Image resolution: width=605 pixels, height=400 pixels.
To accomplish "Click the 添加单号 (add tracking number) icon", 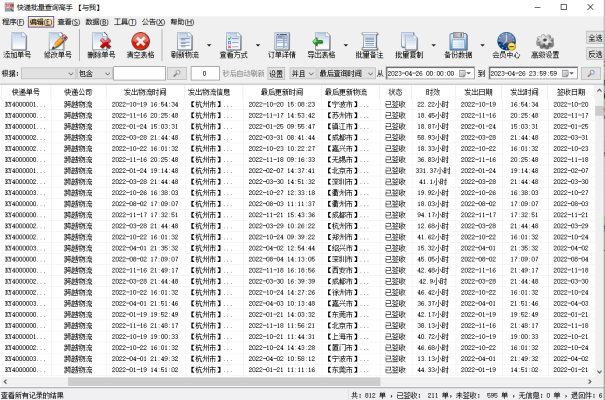I will click(x=18, y=43).
